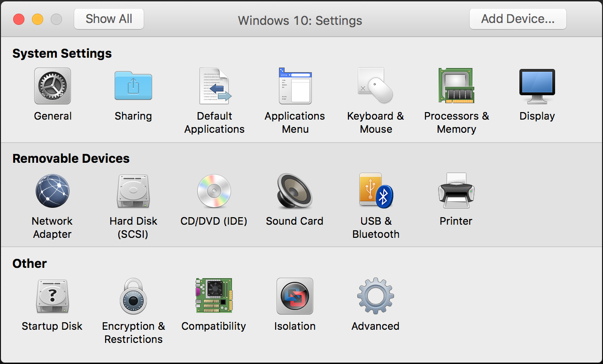603x364 pixels.
Task: Open Startup Disk settings
Action: pyautogui.click(x=53, y=296)
